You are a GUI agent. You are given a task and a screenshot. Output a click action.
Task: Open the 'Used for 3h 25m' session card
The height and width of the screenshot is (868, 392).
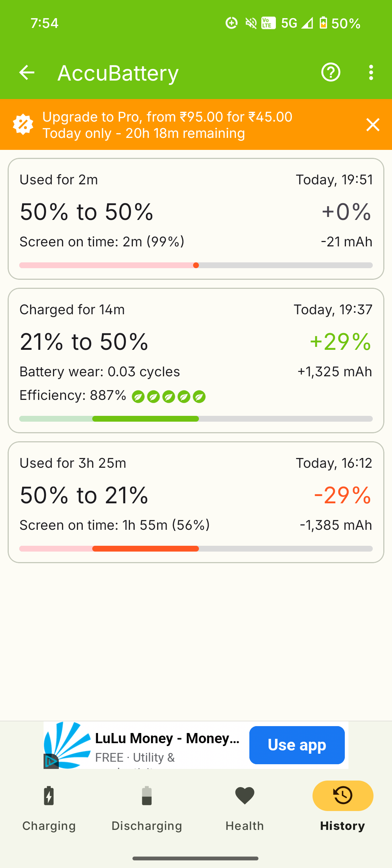(x=196, y=502)
